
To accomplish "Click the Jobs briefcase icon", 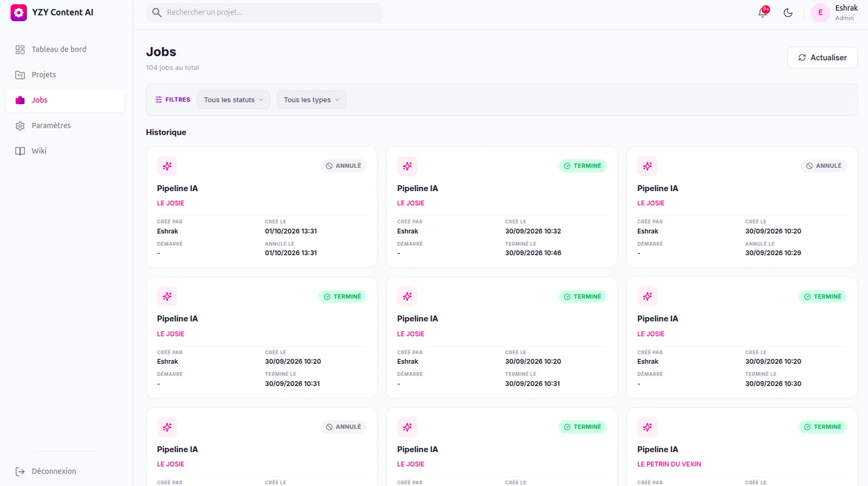I will coord(20,100).
